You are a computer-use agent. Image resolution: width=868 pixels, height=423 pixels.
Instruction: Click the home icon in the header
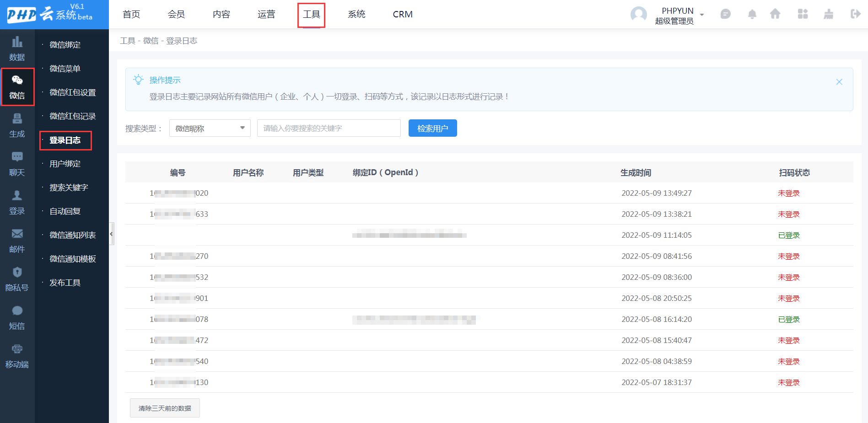pos(775,14)
